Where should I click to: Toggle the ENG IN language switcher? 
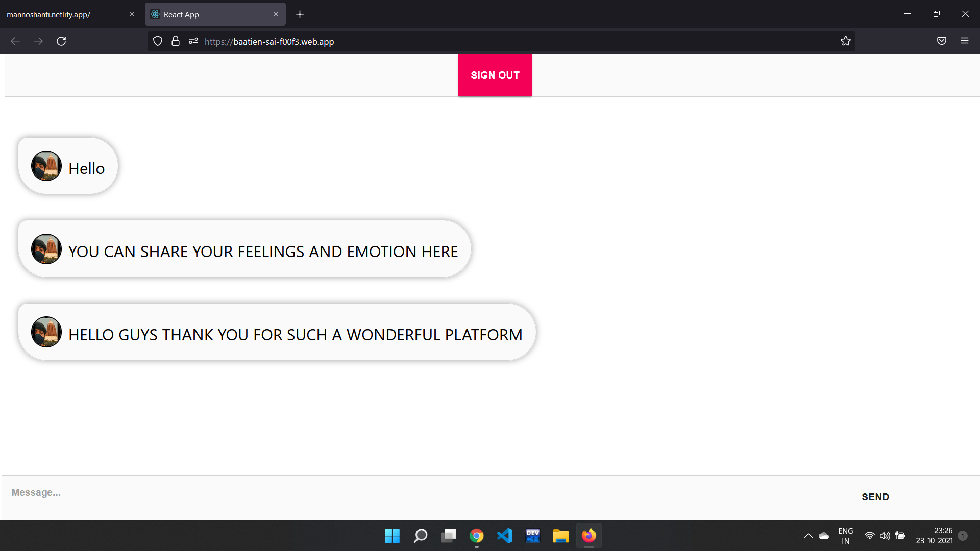point(845,536)
